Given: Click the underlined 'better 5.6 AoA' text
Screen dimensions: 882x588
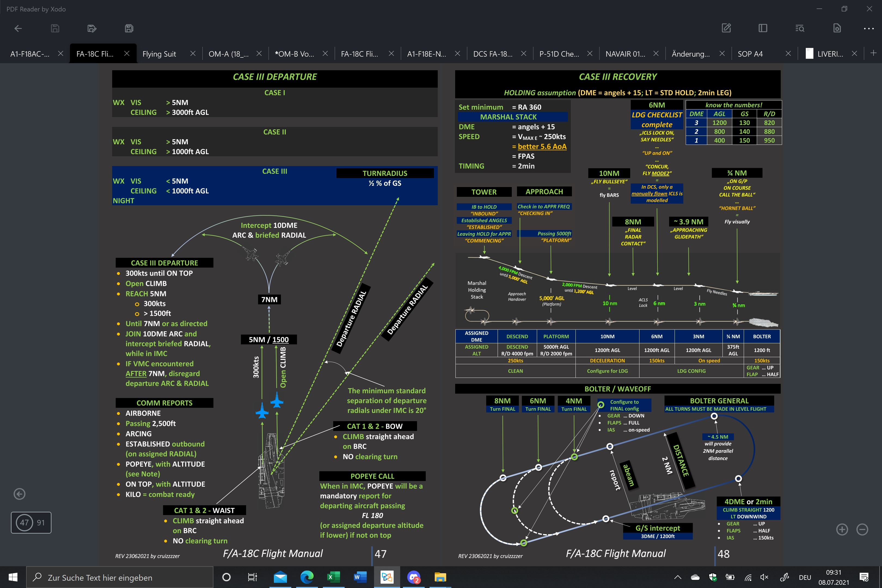Looking at the screenshot, I should tap(542, 146).
